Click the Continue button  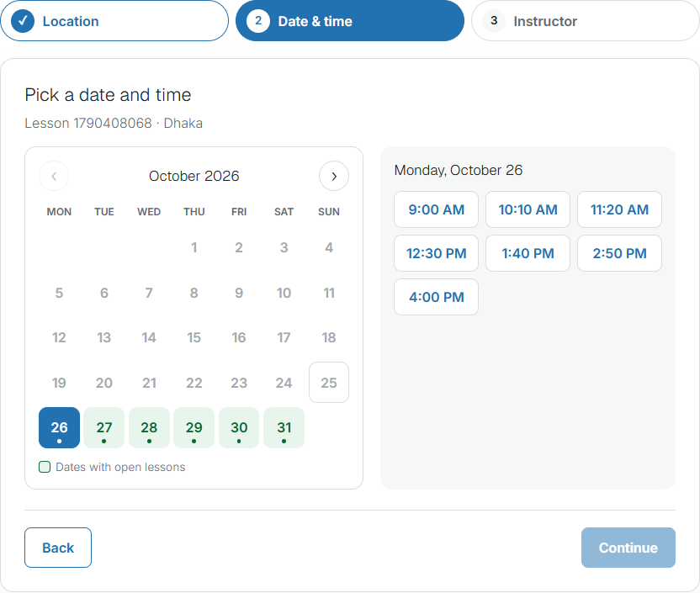pyautogui.click(x=628, y=548)
